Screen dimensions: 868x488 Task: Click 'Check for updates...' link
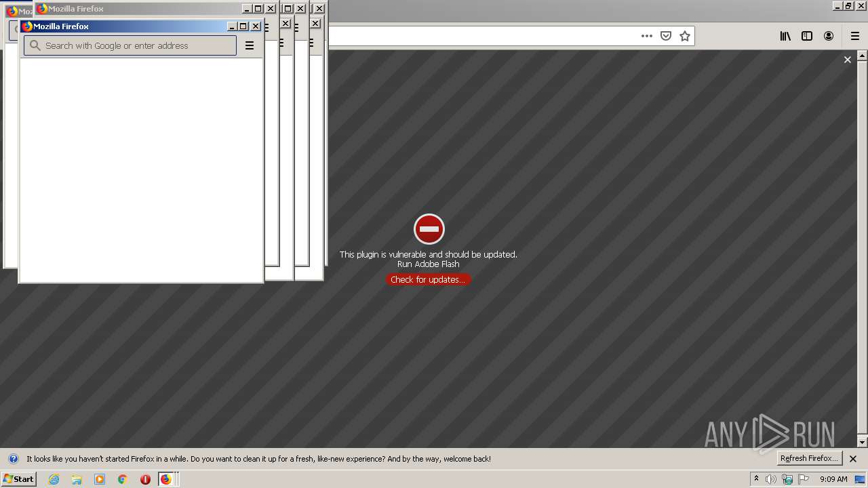(428, 279)
